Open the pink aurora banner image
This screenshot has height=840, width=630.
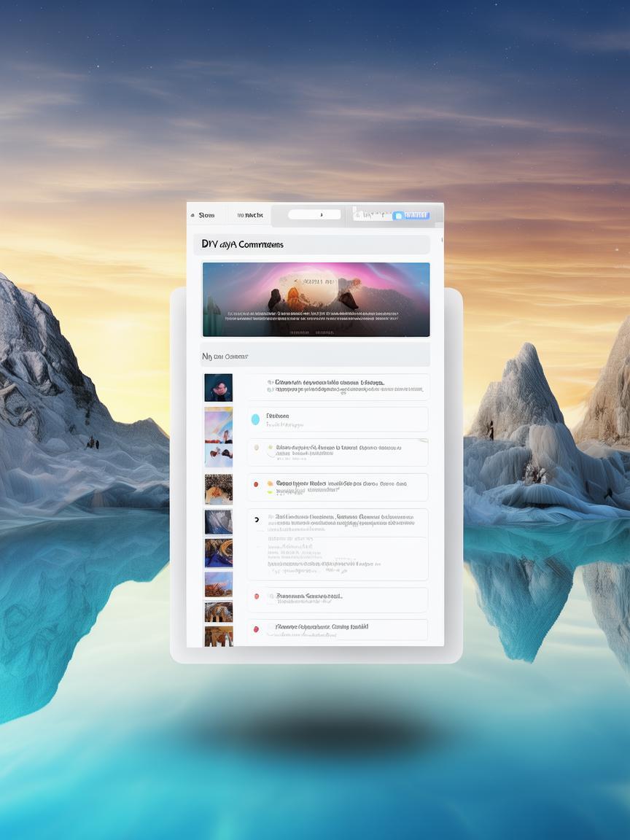coord(316,300)
